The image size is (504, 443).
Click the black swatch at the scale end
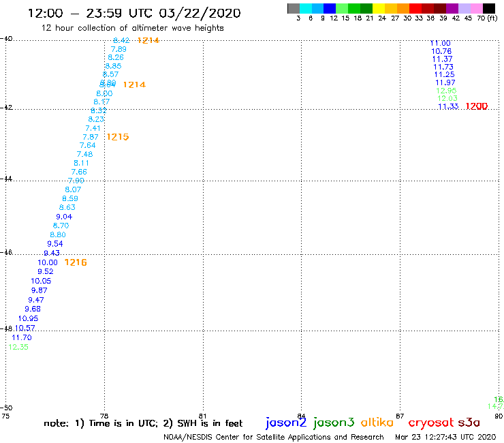[489, 8]
